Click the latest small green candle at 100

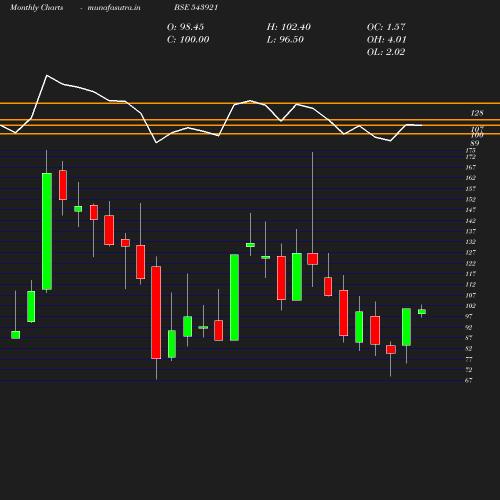click(x=422, y=312)
